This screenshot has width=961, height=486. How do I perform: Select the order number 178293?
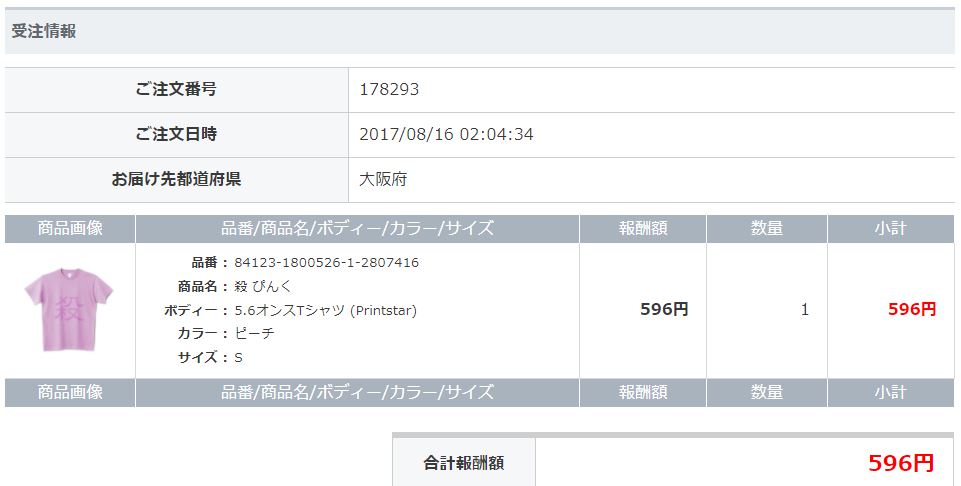point(389,90)
